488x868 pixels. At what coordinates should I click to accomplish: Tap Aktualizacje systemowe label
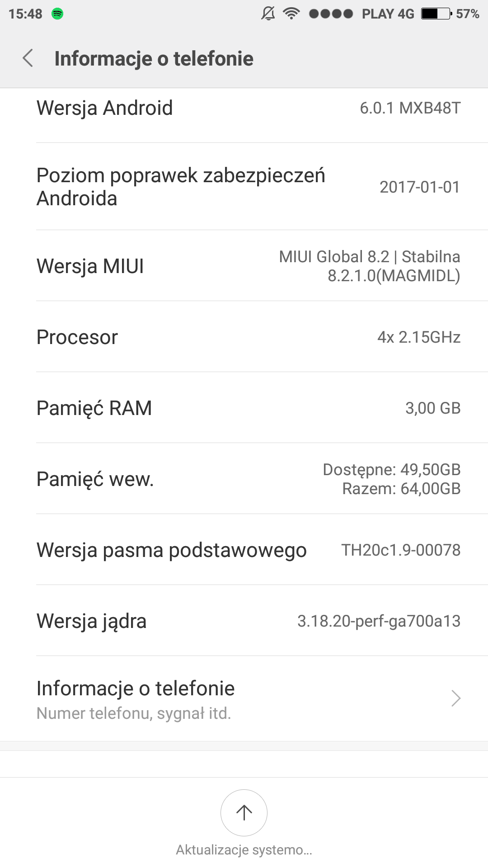(x=244, y=850)
